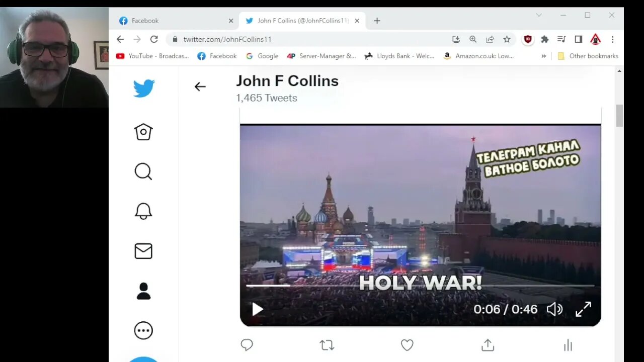This screenshot has width=644, height=362.
Task: Open the tab search dropdown arrow
Action: click(539, 15)
